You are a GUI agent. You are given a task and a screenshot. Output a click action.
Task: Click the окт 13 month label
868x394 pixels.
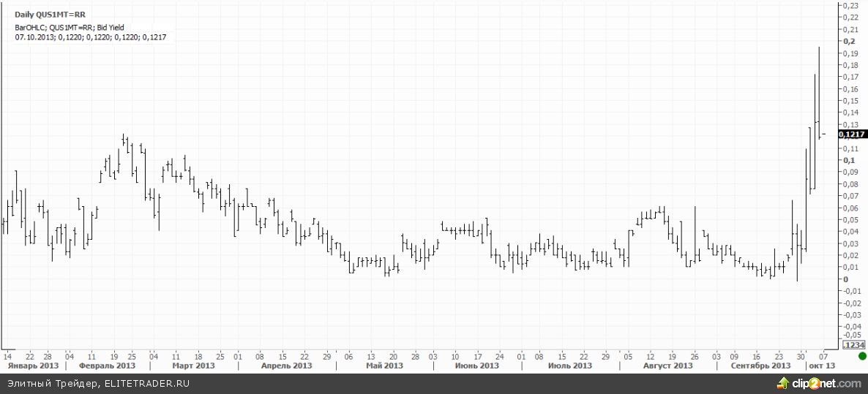click(820, 365)
